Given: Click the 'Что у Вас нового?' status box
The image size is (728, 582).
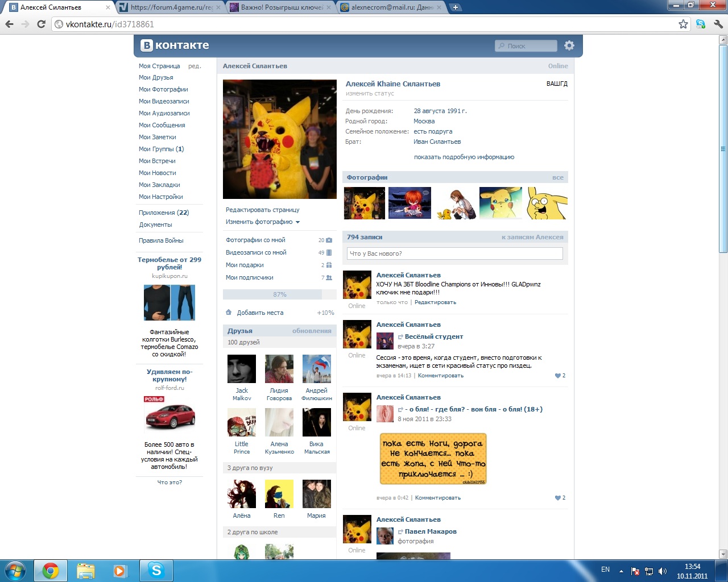Looking at the screenshot, I should click(455, 253).
